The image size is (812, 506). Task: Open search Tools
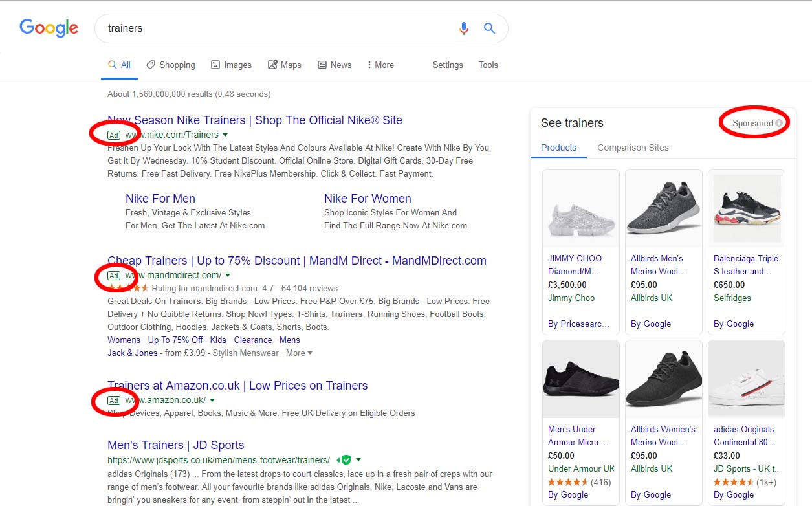(488, 65)
